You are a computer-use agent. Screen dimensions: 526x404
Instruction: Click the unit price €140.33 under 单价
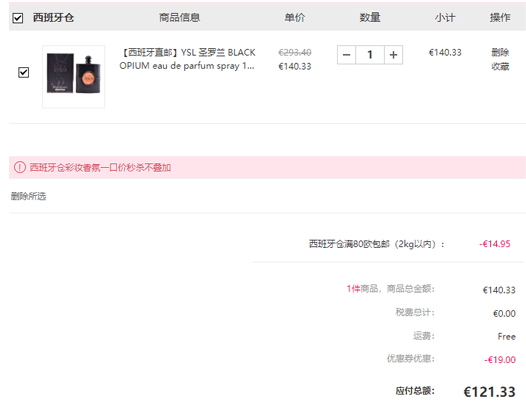point(295,66)
